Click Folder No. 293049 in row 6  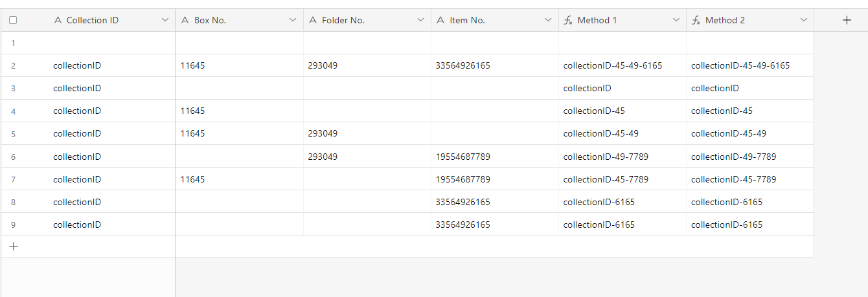[x=323, y=157]
